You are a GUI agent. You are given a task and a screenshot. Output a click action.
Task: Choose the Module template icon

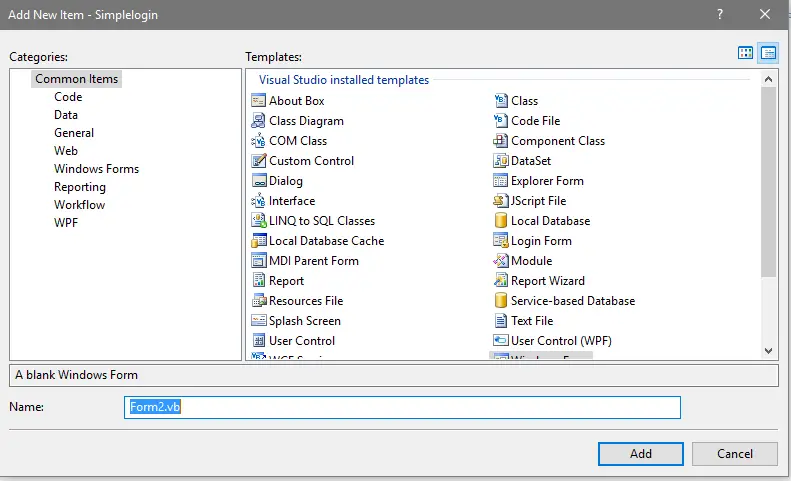500,260
